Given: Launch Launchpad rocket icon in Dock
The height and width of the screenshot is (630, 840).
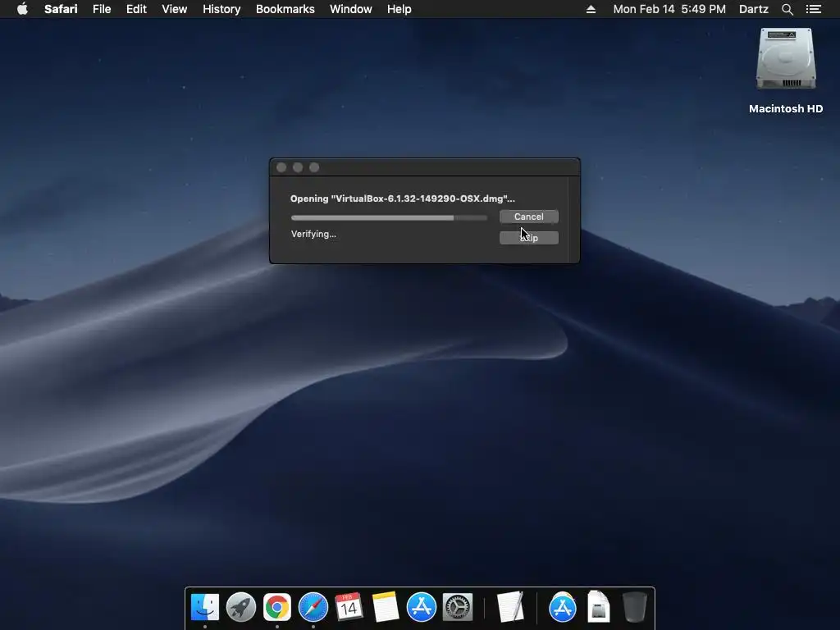Looking at the screenshot, I should coord(241,607).
